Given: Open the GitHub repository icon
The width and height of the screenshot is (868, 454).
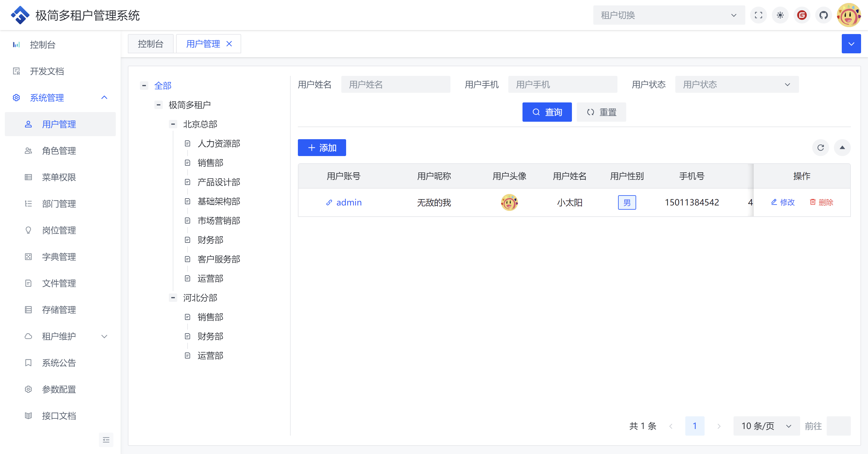Looking at the screenshot, I should pos(823,15).
